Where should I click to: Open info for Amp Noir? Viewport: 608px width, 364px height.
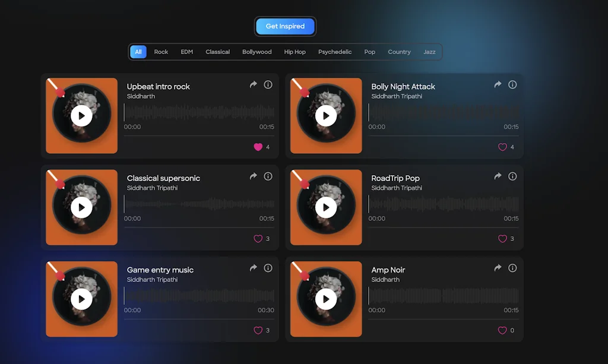[512, 268]
